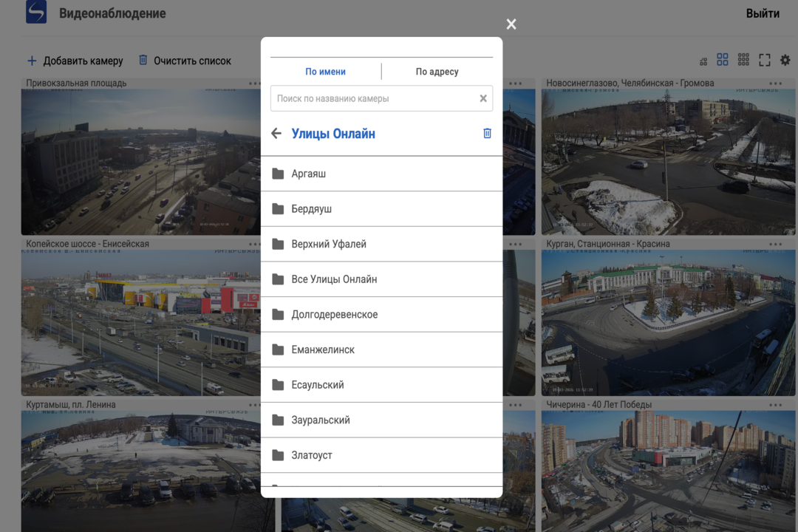Click the Выйти logout link
The height and width of the screenshot is (532, 798).
pyautogui.click(x=763, y=13)
